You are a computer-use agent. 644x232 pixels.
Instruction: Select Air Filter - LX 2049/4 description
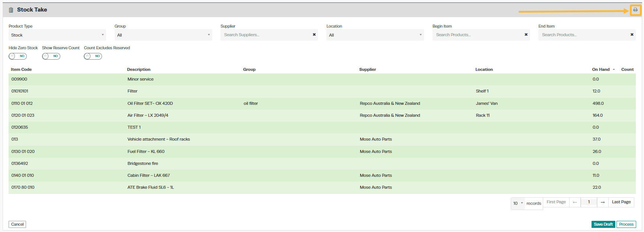(148, 115)
